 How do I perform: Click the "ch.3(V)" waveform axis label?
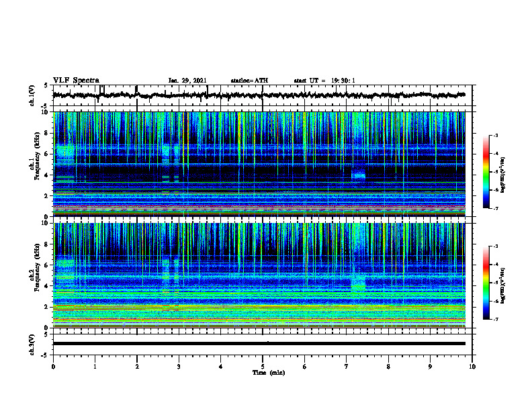[32, 345]
